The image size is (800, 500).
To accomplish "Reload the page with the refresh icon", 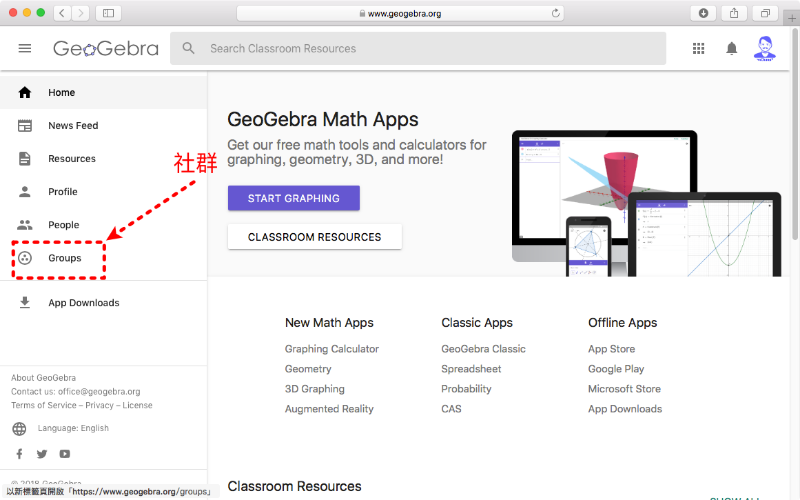I will [556, 13].
